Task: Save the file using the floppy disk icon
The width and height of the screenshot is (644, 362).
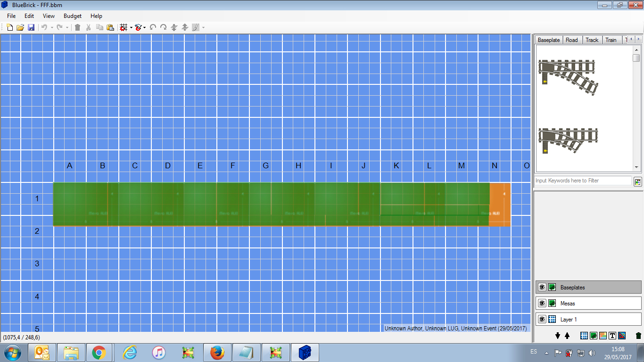Action: 31,27
